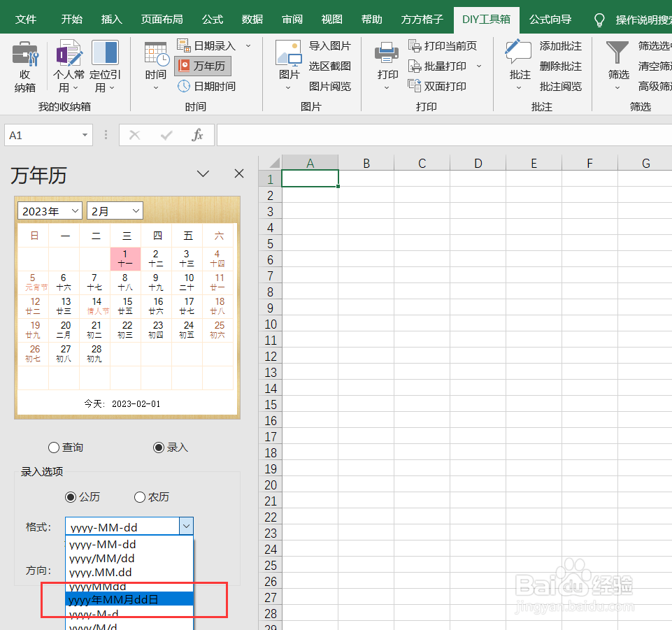This screenshot has width=672, height=630.
Task: Expand the 定位引用 dropdown arrow
Action: (112, 88)
